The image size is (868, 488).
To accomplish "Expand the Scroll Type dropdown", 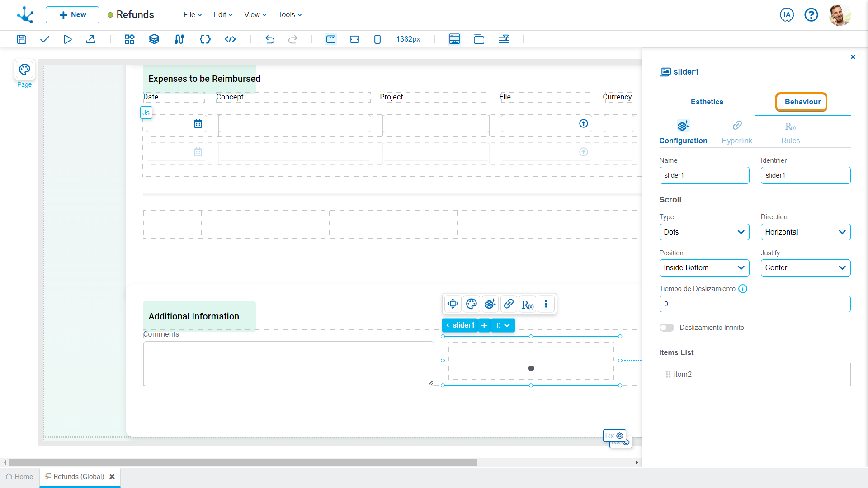I will coord(703,232).
